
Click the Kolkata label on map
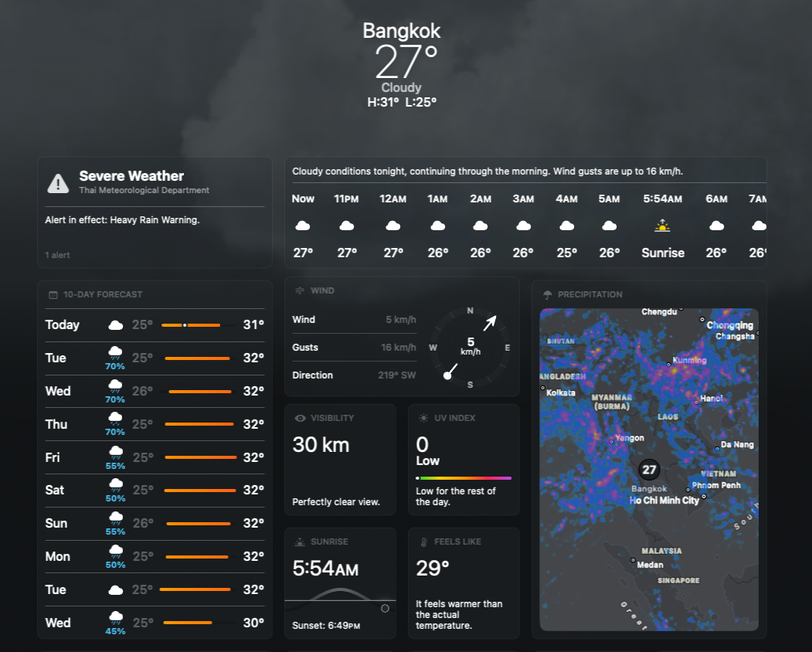pyautogui.click(x=561, y=392)
